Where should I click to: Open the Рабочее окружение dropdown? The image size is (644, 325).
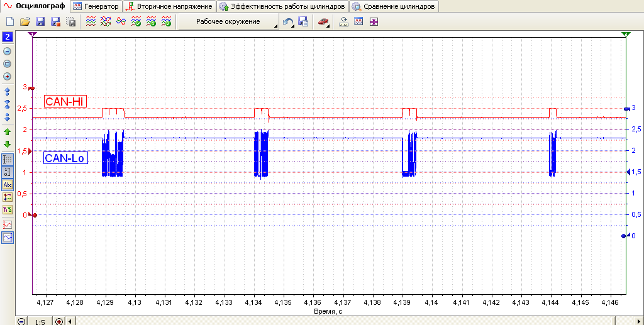[228, 22]
